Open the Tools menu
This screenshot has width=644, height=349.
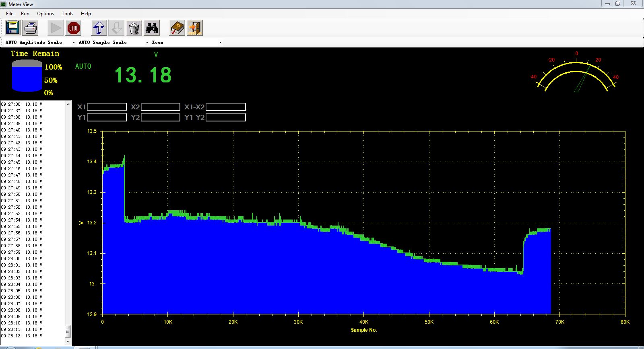67,13
